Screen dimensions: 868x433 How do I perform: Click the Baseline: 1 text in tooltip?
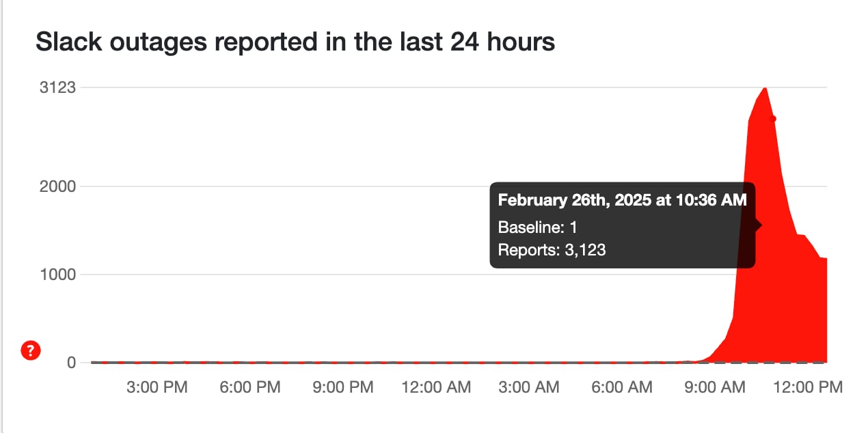[x=538, y=227]
